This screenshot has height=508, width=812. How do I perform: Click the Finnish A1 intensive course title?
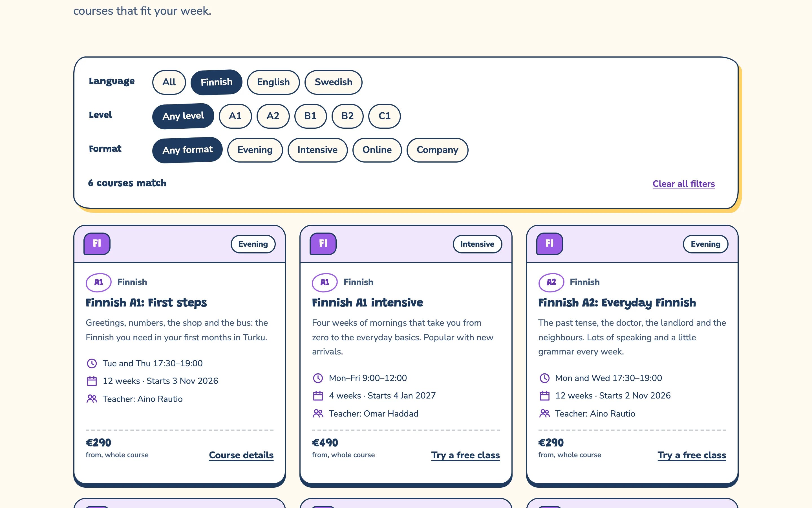(367, 303)
